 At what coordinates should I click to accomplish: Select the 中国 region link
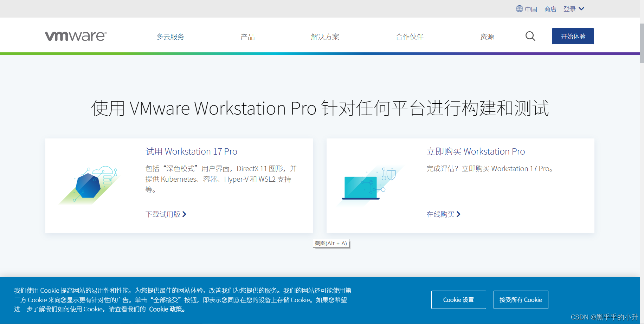click(531, 9)
